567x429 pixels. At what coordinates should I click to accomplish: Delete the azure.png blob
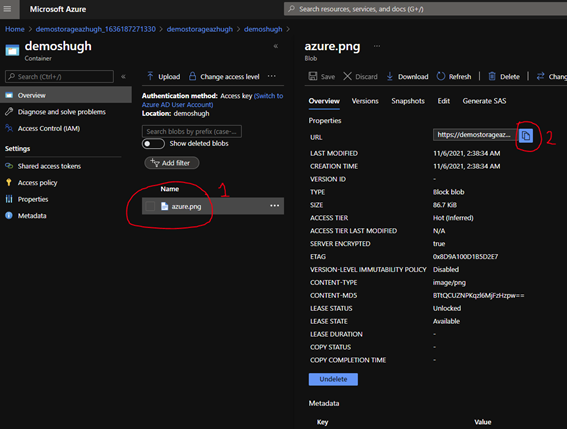tap(504, 76)
